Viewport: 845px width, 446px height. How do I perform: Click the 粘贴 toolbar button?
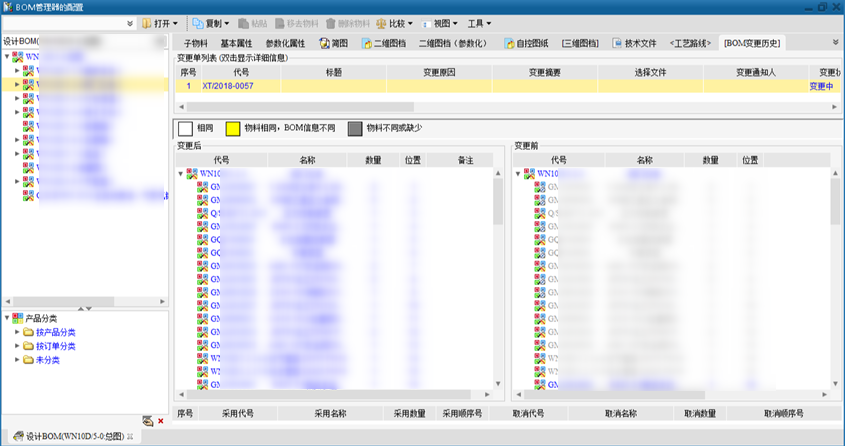253,23
